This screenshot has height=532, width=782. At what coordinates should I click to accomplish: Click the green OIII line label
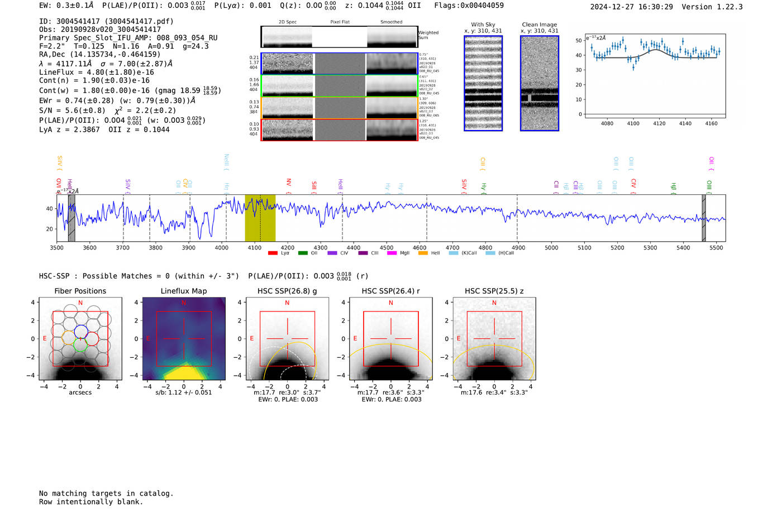click(x=709, y=187)
